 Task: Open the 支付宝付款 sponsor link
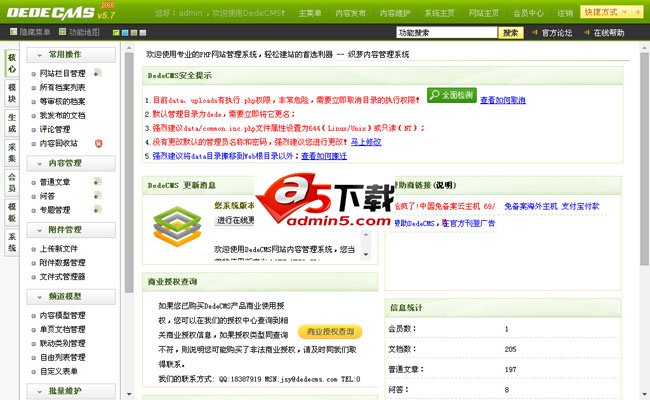580,206
